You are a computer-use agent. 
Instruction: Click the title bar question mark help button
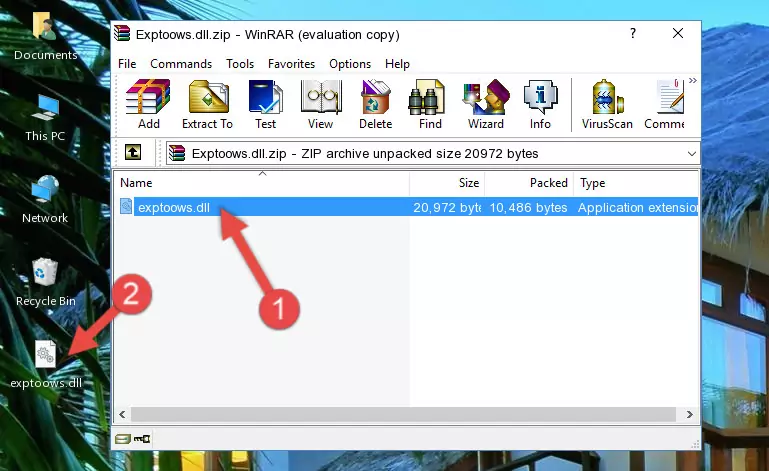tap(633, 33)
